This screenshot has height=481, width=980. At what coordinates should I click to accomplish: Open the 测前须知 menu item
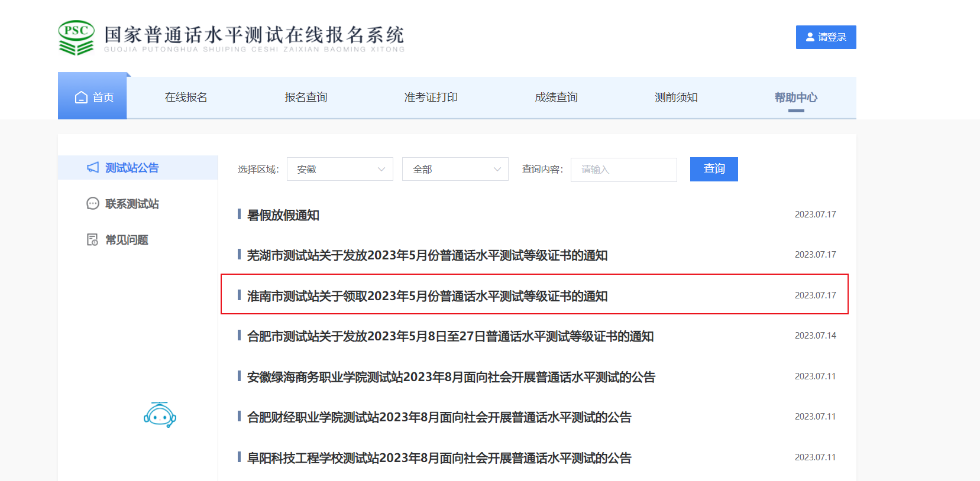676,97
